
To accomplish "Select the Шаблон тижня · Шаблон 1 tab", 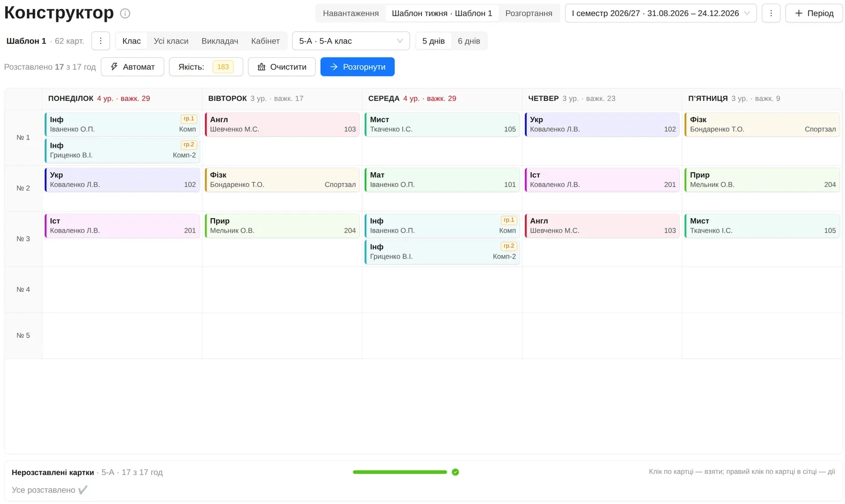I will click(x=442, y=13).
